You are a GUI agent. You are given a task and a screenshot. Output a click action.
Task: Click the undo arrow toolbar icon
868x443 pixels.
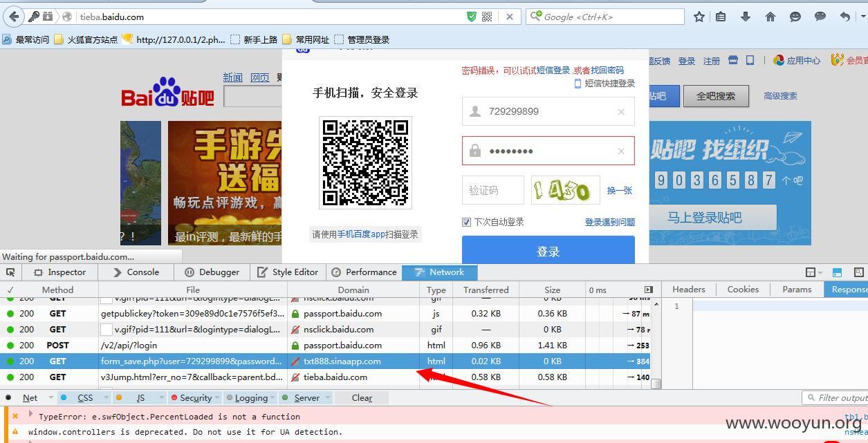844,17
